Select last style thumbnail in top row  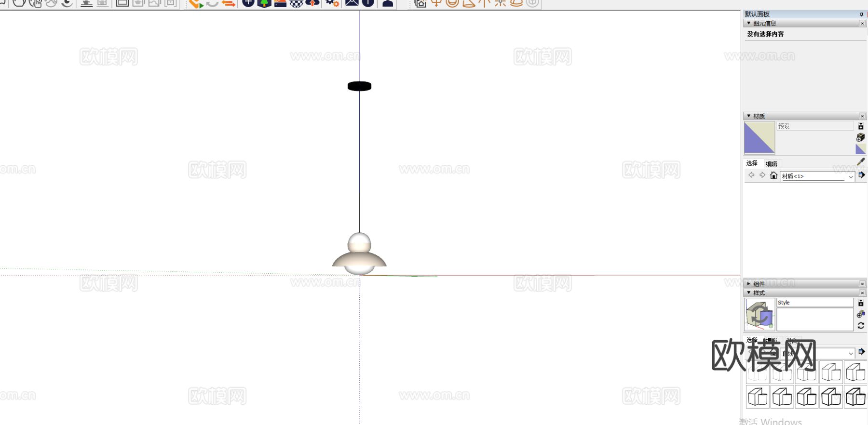pyautogui.click(x=855, y=372)
